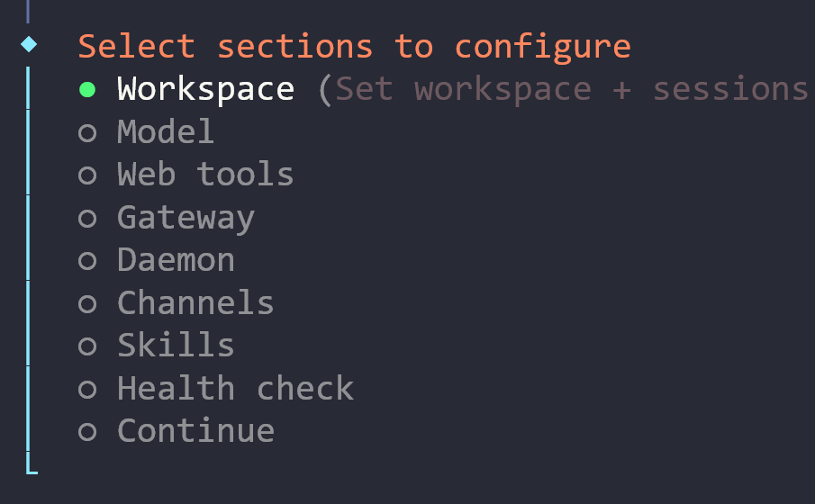Select the Continue radio circle
The height and width of the screenshot is (504, 815).
(x=87, y=432)
